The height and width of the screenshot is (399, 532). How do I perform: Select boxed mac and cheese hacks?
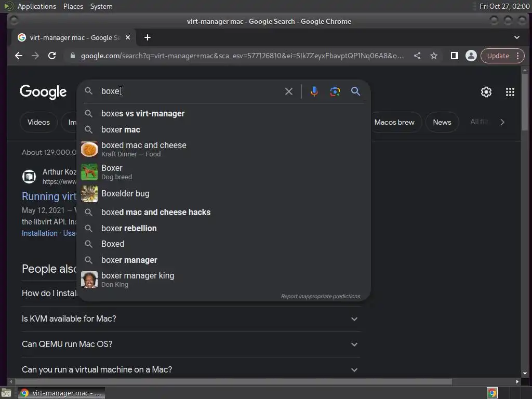point(224,212)
